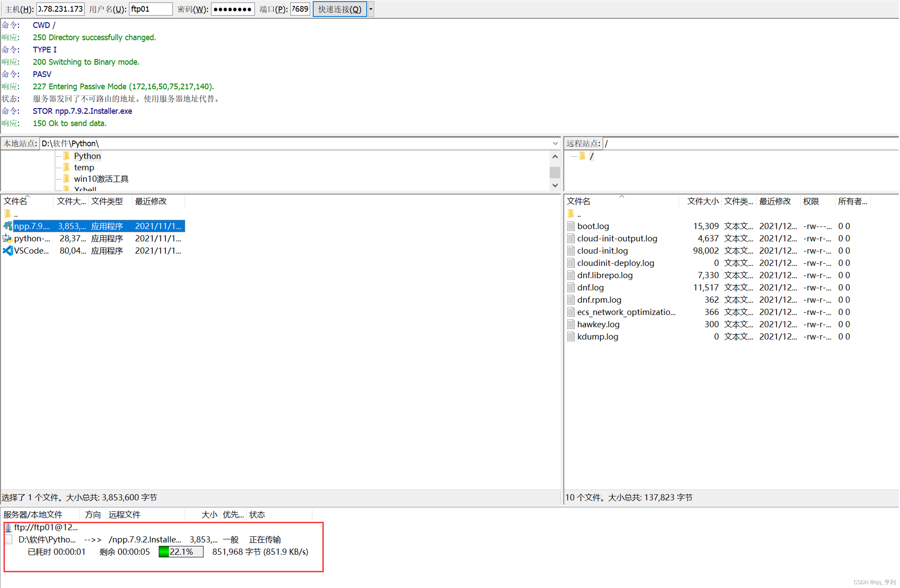The image size is (900, 588).
Task: Select the Python folder in the local tree
Action: click(87, 156)
